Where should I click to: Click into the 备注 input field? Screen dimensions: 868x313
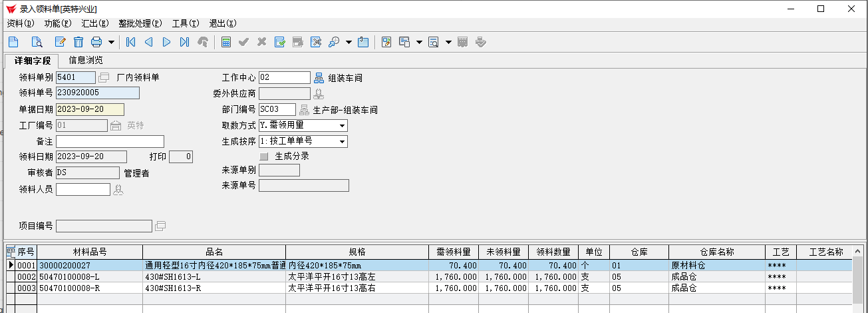pyautogui.click(x=110, y=142)
